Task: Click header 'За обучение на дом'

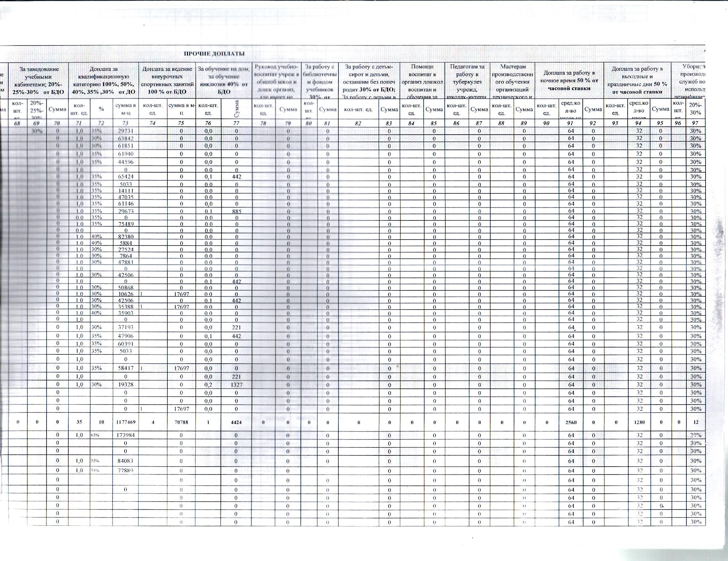Action: (224, 80)
